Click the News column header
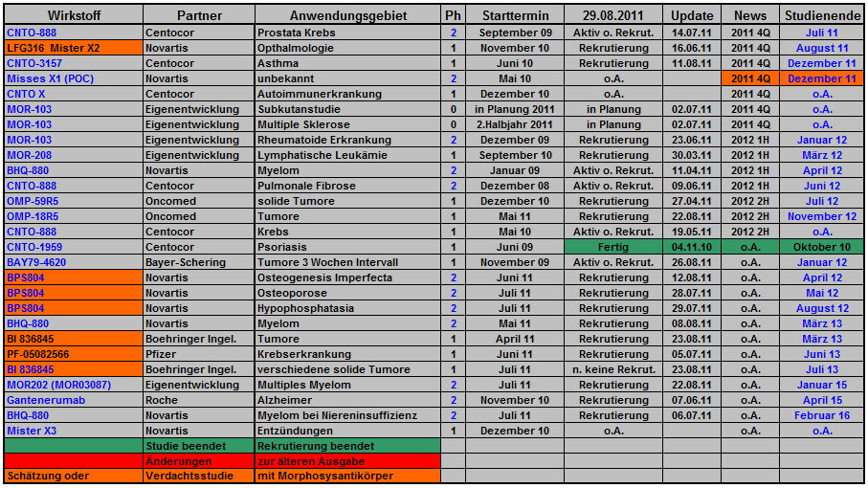Viewport: 868px width, 488px height. click(750, 15)
